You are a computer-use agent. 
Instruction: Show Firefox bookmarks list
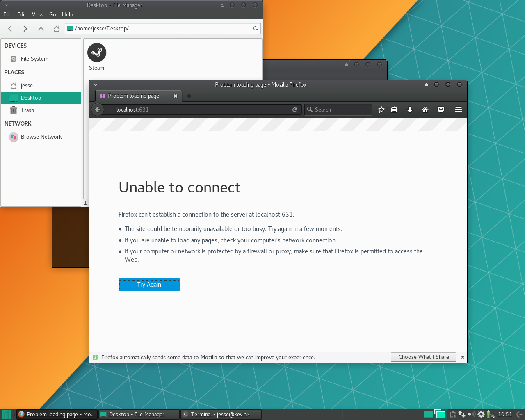click(394, 110)
